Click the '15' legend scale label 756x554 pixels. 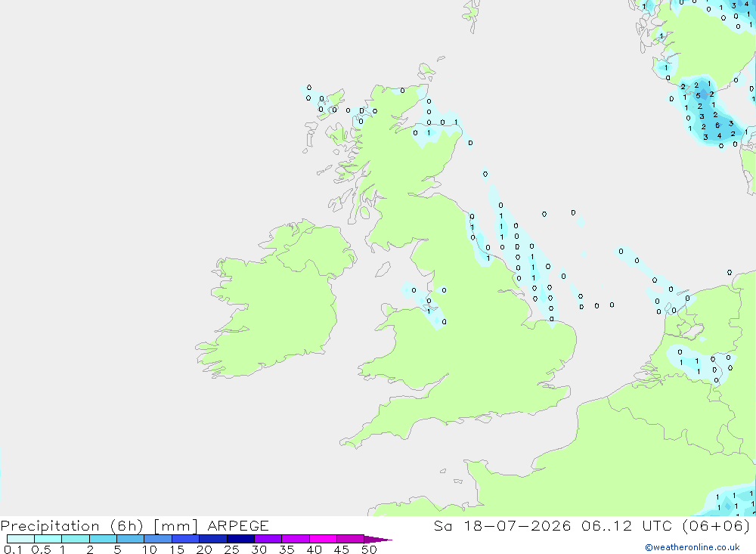pyautogui.click(x=177, y=549)
